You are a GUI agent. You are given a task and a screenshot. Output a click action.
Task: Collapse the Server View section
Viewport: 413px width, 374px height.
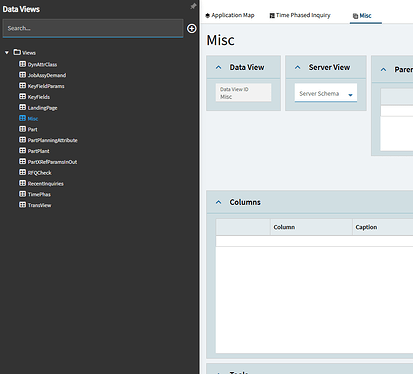(x=298, y=67)
